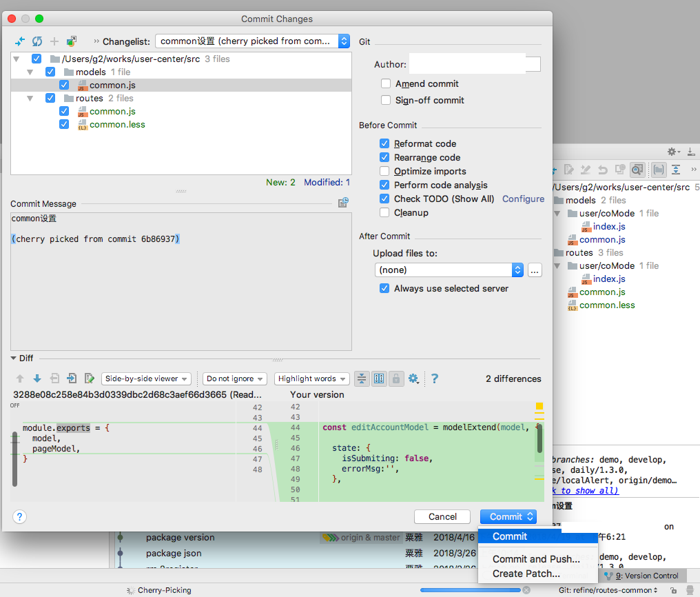Click the diff right vertical scrollbar
Image resolution: width=700 pixels, height=597 pixels.
pos(539,438)
